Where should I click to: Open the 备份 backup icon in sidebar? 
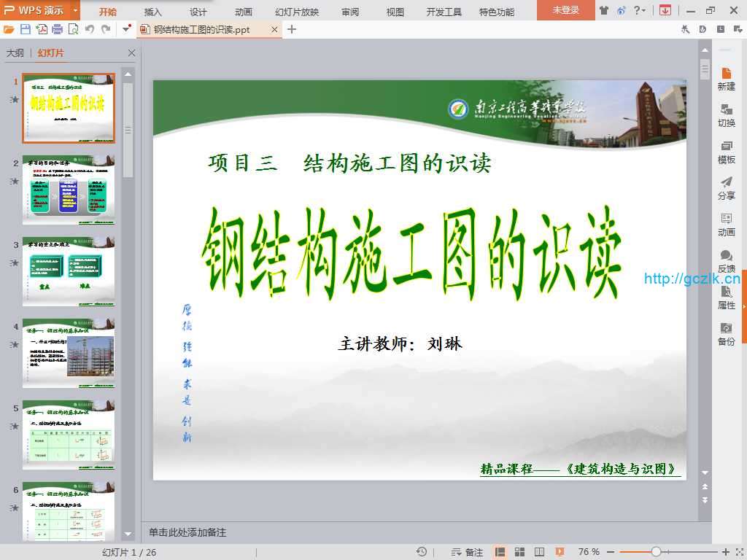tap(726, 334)
